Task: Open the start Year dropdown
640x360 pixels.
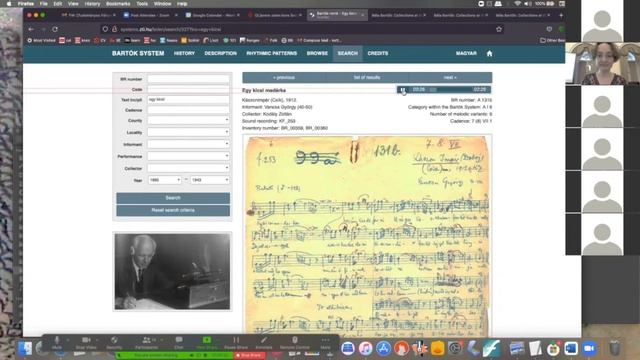Action: point(164,180)
